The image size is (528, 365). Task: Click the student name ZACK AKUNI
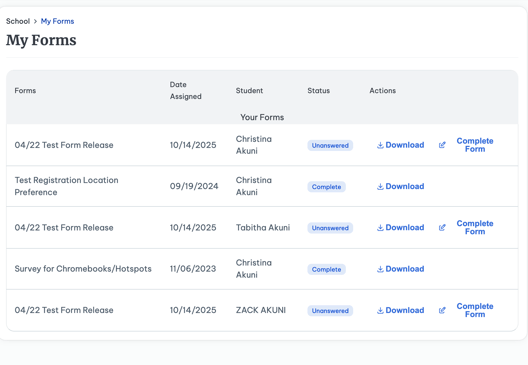pos(261,310)
